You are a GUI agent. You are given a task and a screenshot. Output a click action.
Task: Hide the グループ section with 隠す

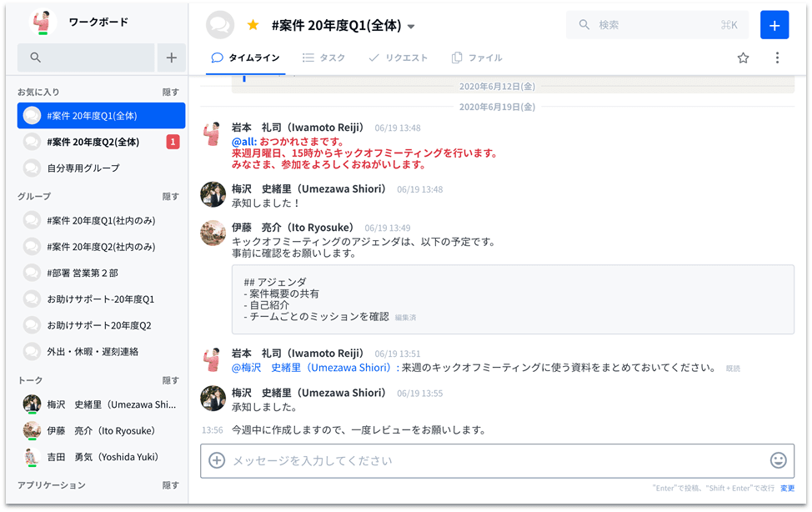[x=170, y=197]
